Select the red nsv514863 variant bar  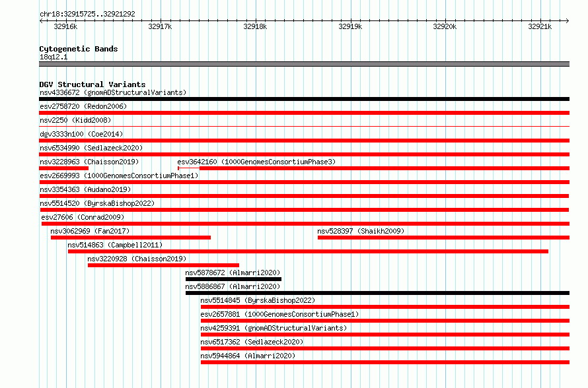coord(308,251)
